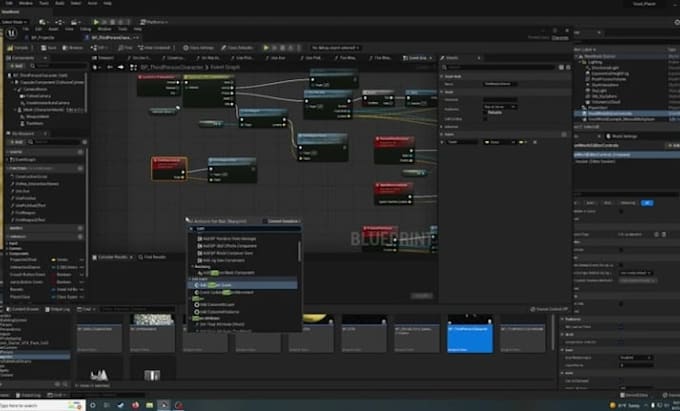The image size is (680, 411).
Task: Open Blueprint editor File menu
Action: (x=26, y=29)
